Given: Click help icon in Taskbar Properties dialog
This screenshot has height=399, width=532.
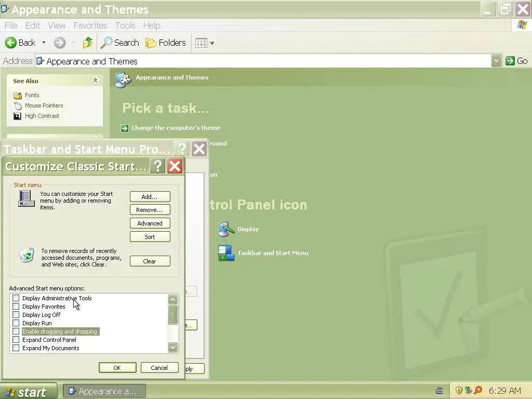Looking at the screenshot, I should (182, 149).
